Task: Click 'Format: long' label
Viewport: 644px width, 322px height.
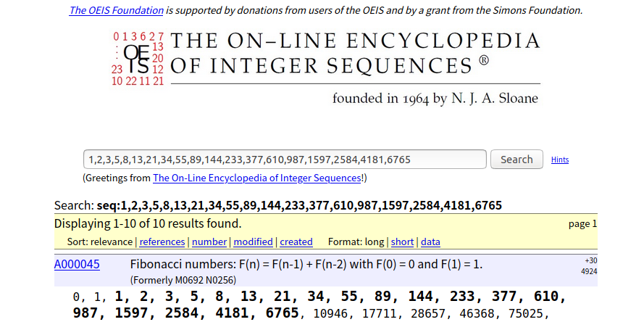Action: click(x=356, y=241)
